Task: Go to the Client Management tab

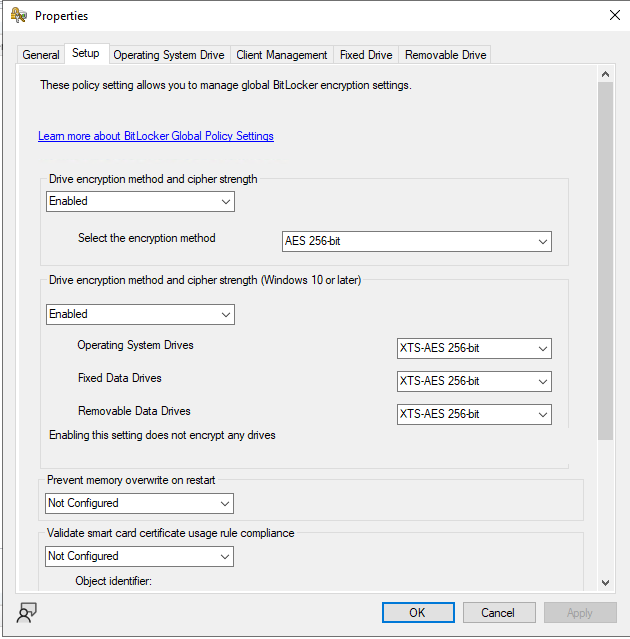Action: coord(282,55)
